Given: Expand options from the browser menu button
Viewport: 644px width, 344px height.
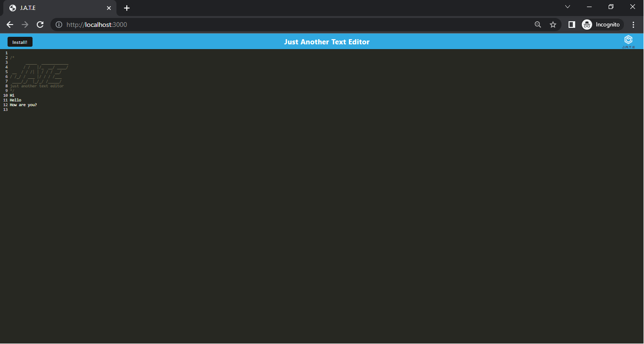Looking at the screenshot, I should click(633, 25).
